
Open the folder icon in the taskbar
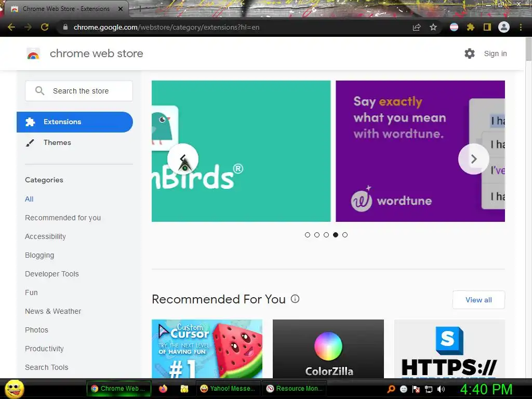[x=184, y=389]
